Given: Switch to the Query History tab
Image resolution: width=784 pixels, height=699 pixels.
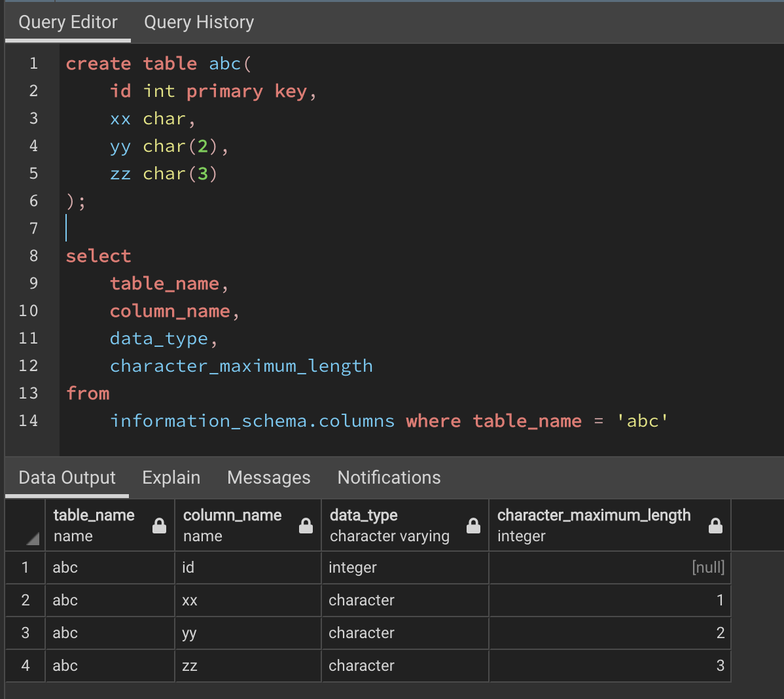Looking at the screenshot, I should point(198,22).
